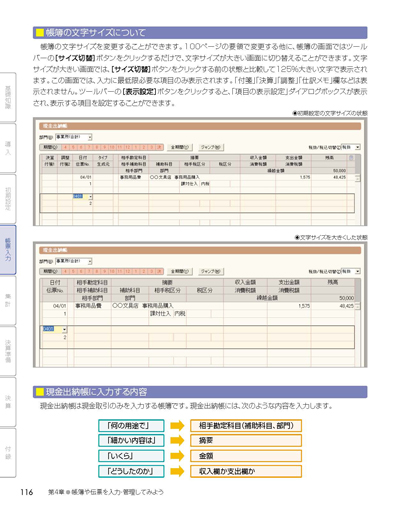The image size is (400, 510).
Task: Click the 帳簿入力 chapter side tab
Action: [x=8, y=250]
